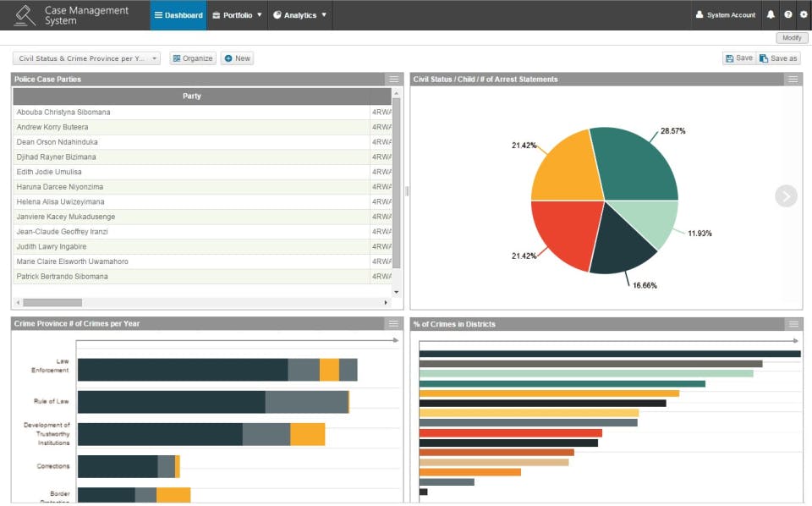Open the Analytics dropdown menu
812x506 pixels.
point(299,14)
